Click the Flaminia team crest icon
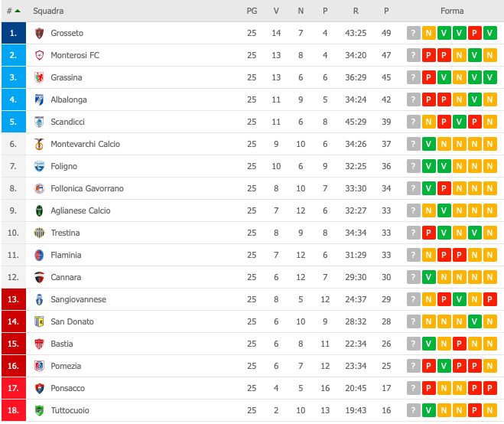Screen dimensions: 504x424 (39, 255)
